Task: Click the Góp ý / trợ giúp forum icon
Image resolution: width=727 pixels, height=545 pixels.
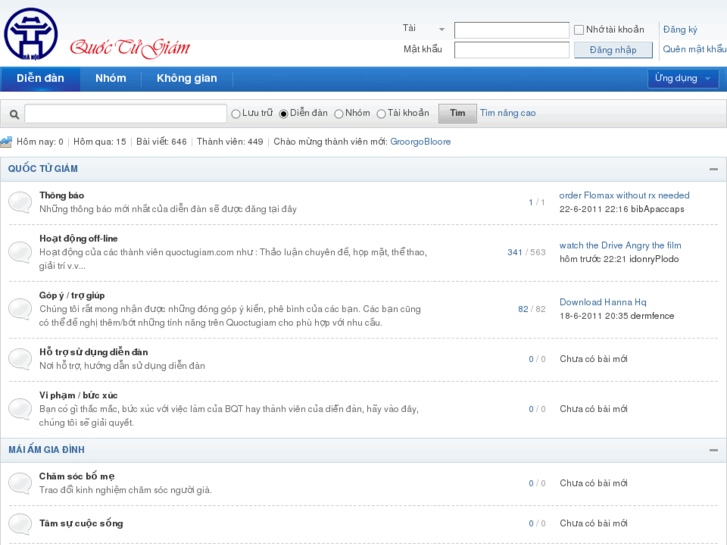Action: pos(20,309)
